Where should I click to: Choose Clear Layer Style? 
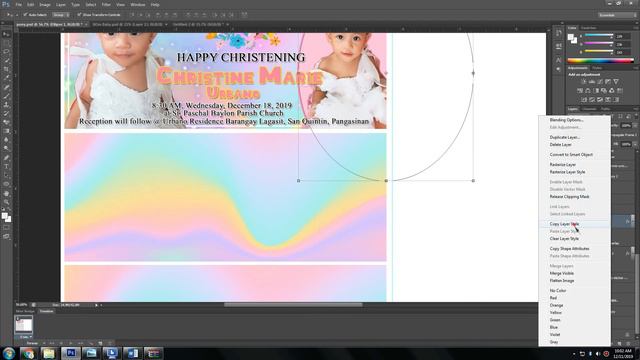pyautogui.click(x=564, y=239)
